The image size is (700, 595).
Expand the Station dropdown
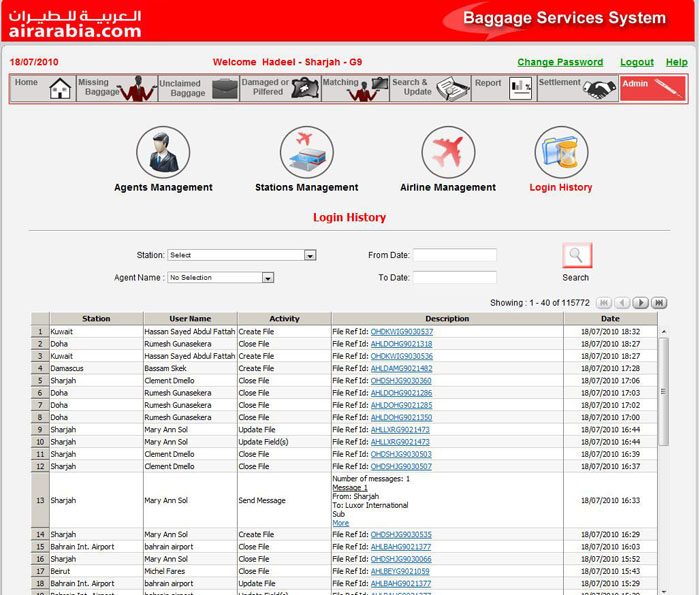tap(310, 256)
